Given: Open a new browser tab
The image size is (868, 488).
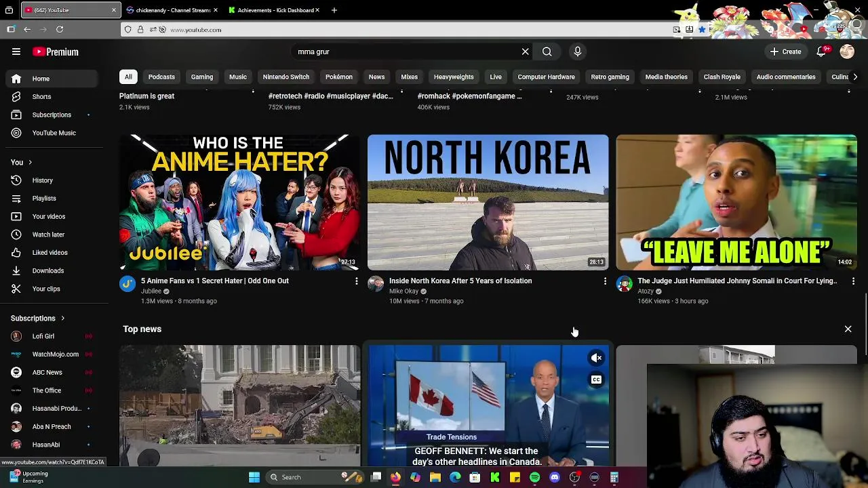Looking at the screenshot, I should pos(334,10).
